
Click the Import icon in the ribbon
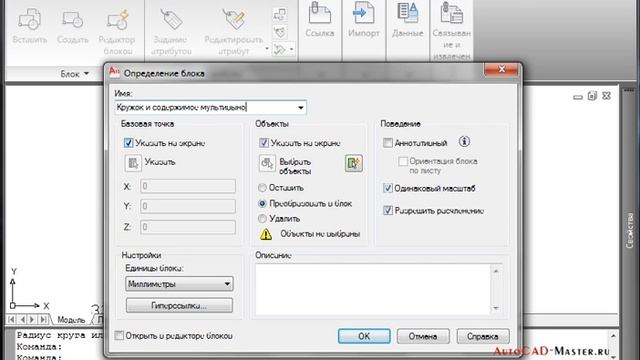click(363, 13)
